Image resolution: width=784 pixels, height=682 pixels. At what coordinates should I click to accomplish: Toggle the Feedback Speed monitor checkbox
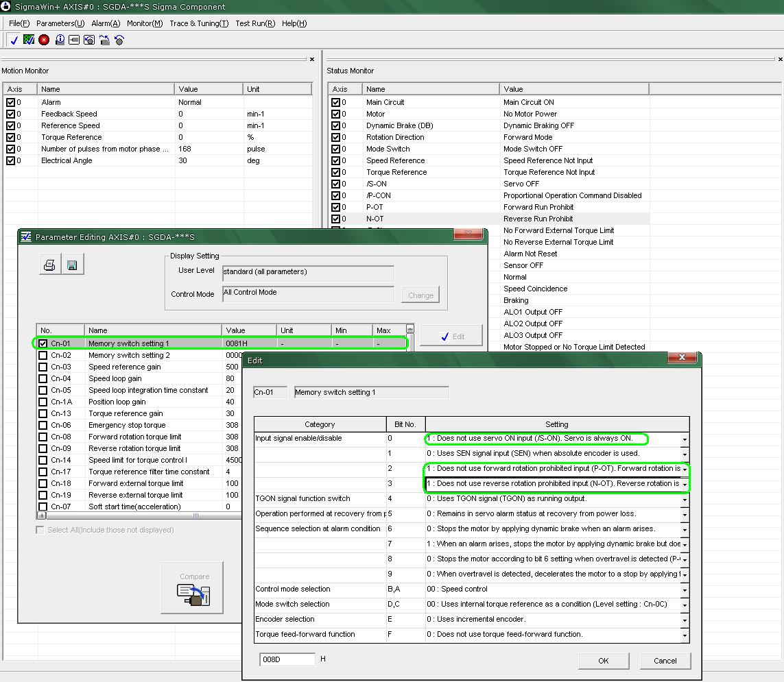click(10, 114)
